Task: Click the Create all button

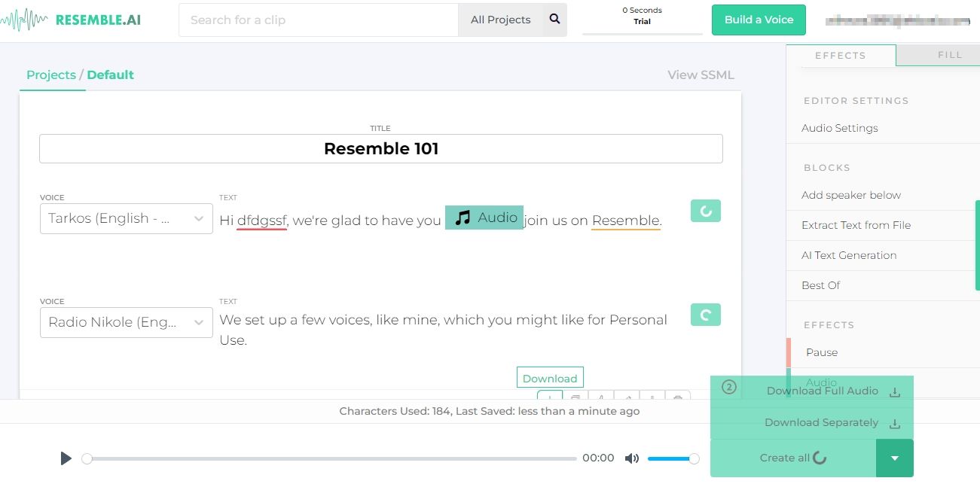Action: (793, 458)
